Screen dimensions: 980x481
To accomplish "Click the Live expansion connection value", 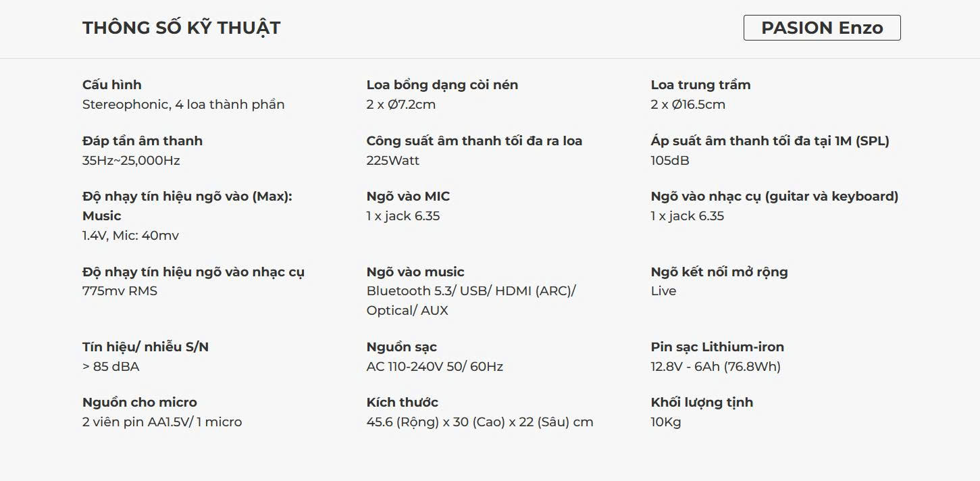I will [663, 290].
